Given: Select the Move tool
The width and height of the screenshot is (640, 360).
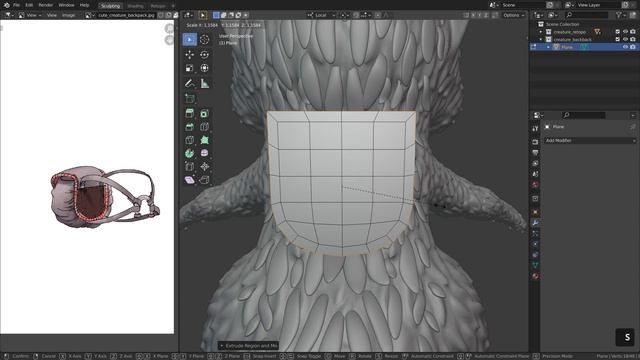Looking at the screenshot, I should click(189, 54).
